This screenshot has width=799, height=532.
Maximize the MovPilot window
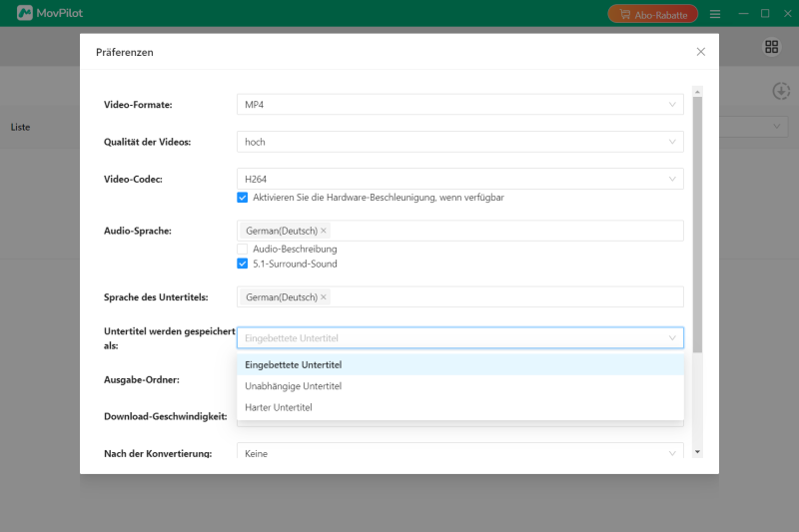[x=765, y=14]
